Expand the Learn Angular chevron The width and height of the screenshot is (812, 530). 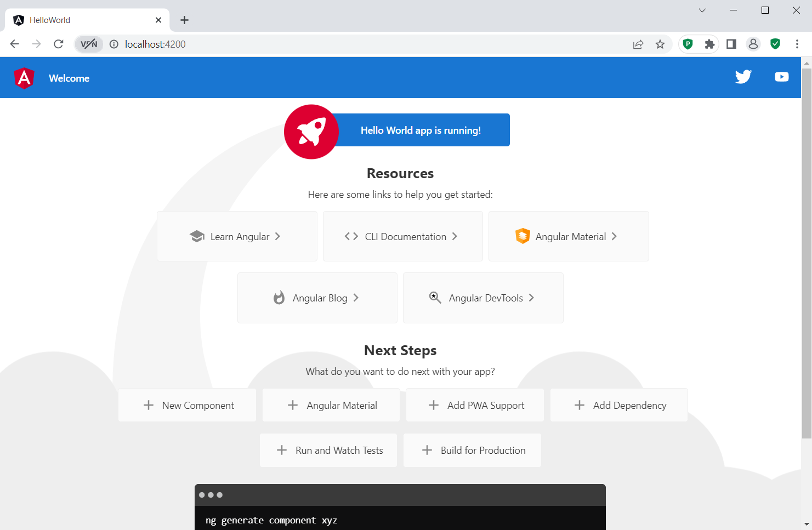(277, 236)
